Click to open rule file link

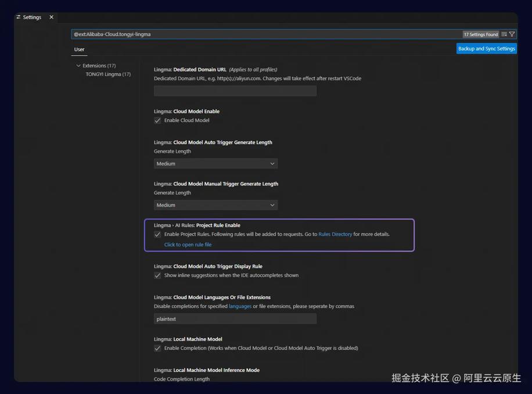pyautogui.click(x=188, y=244)
